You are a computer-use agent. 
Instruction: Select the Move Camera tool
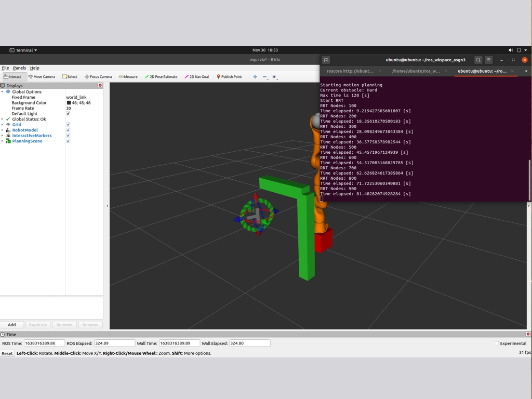(42, 77)
